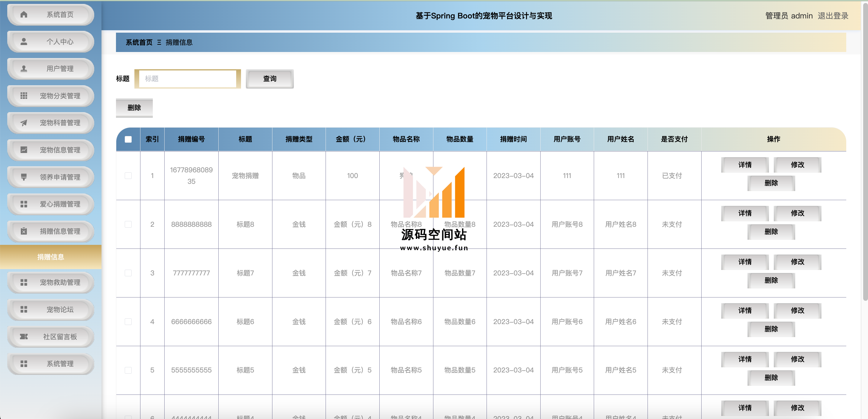Click the tiles icon beside 爱心捐赠管理
Viewport: 868px width, 419px height.
(x=24, y=204)
